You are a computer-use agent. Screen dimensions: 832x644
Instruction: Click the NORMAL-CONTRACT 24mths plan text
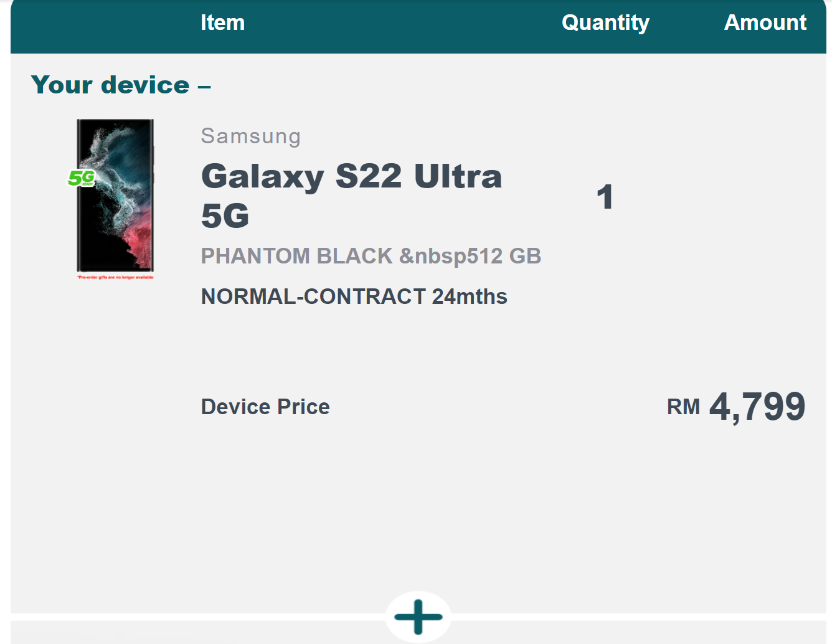click(x=354, y=296)
